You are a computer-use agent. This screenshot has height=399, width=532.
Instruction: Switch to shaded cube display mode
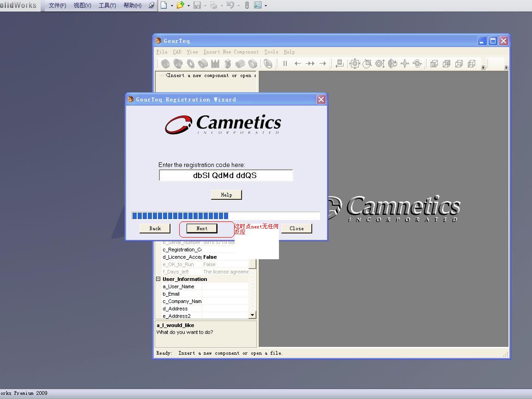click(x=434, y=64)
